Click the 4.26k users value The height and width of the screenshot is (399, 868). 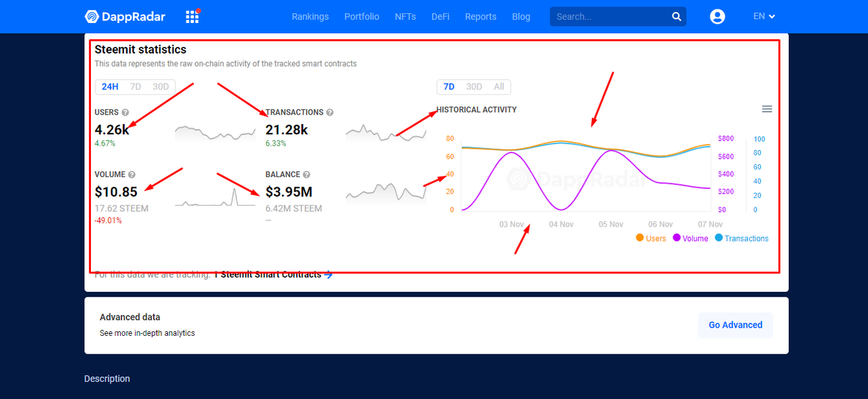tap(112, 130)
